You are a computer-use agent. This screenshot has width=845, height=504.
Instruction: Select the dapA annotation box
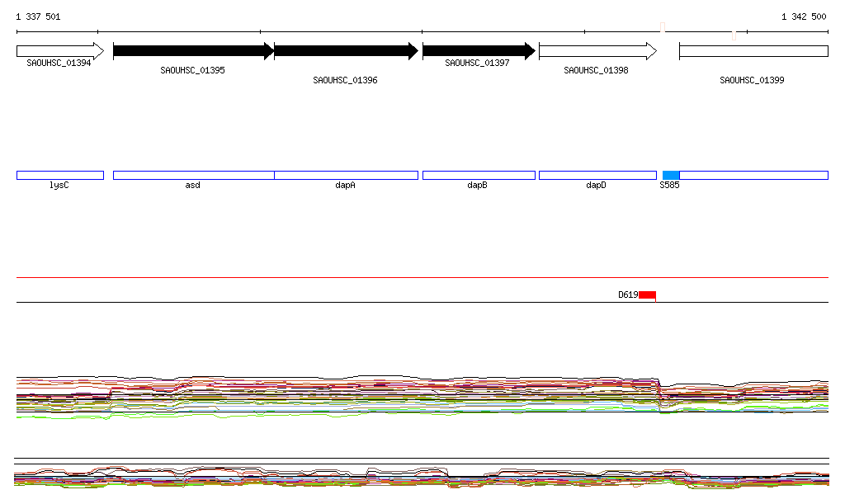click(346, 175)
